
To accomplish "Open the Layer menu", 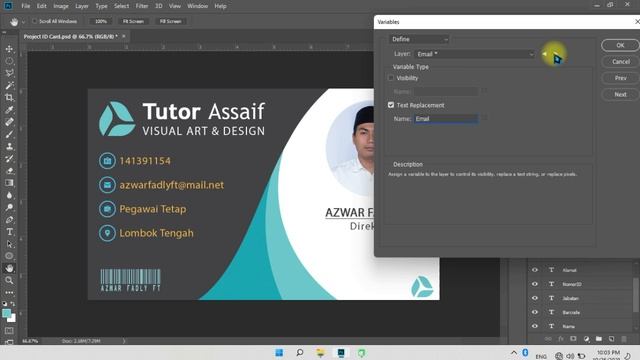I will 82,6.
